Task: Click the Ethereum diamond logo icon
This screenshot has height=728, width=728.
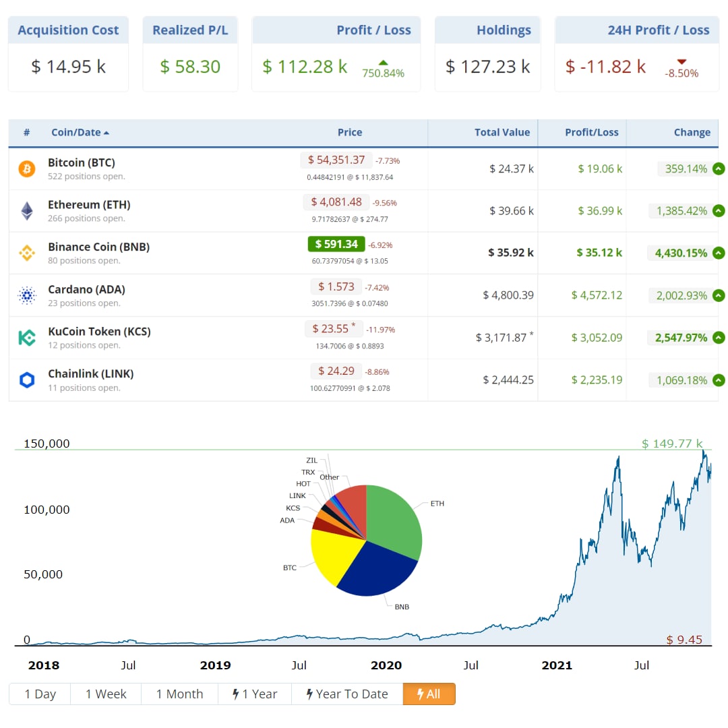Action: 26,211
